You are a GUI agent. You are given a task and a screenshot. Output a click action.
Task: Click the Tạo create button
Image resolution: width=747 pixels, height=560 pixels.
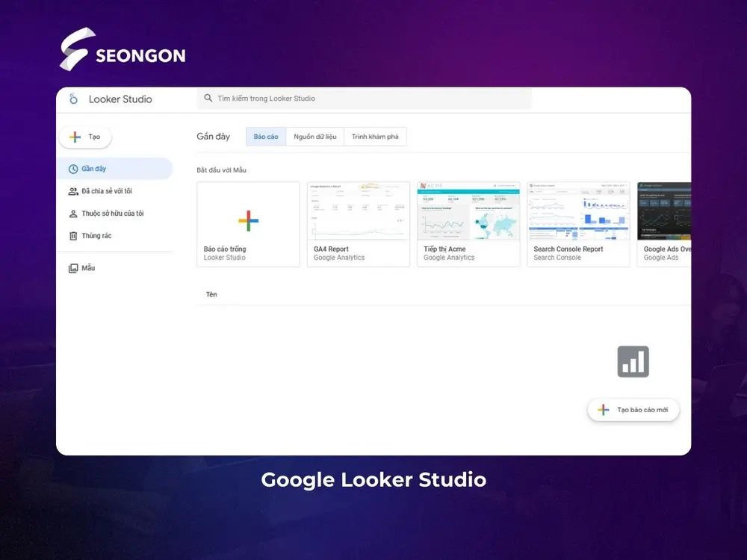(x=85, y=137)
